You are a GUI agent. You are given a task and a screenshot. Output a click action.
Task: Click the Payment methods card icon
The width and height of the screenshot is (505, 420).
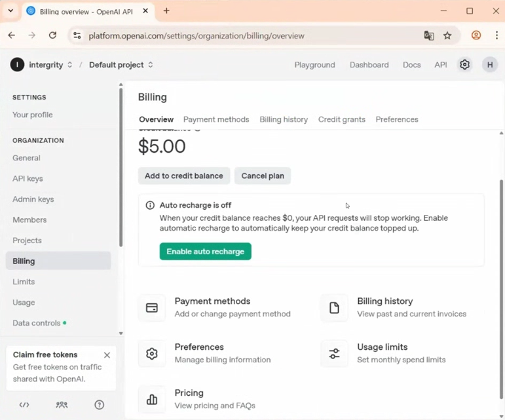(x=152, y=307)
